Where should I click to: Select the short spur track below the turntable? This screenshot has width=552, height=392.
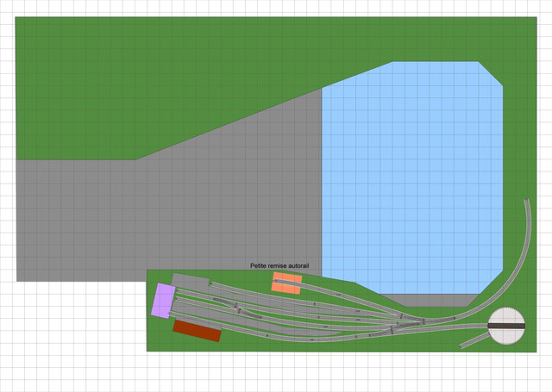[474, 340]
